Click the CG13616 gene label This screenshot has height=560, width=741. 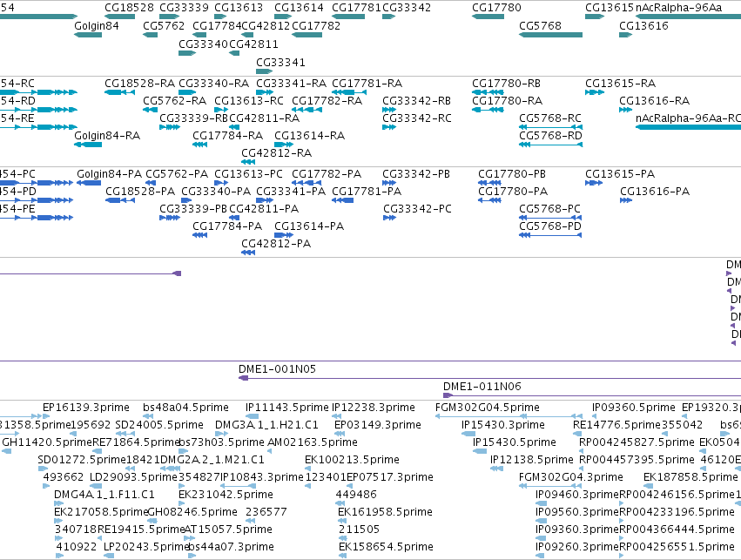pos(643,25)
